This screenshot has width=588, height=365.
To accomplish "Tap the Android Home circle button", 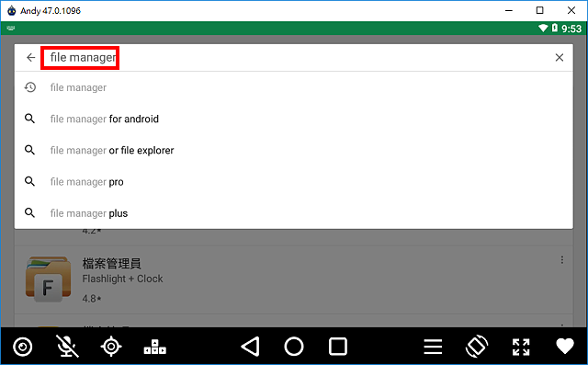I will tap(294, 347).
